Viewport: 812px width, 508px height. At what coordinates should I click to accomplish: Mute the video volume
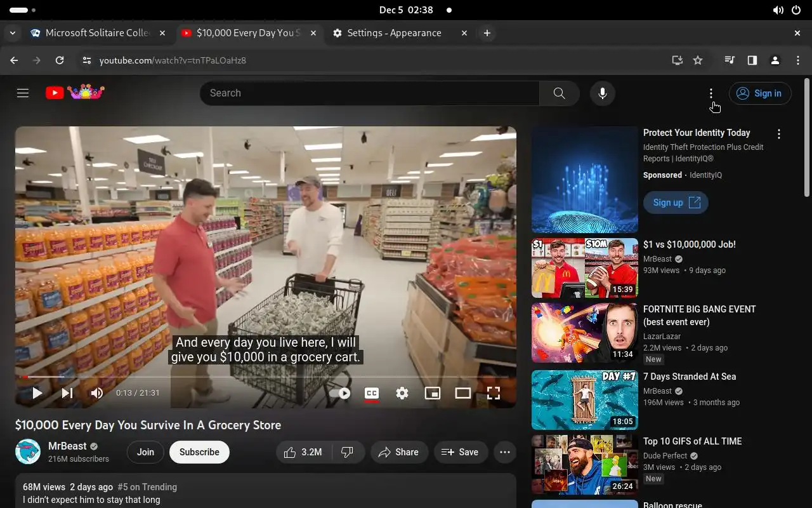pyautogui.click(x=96, y=393)
